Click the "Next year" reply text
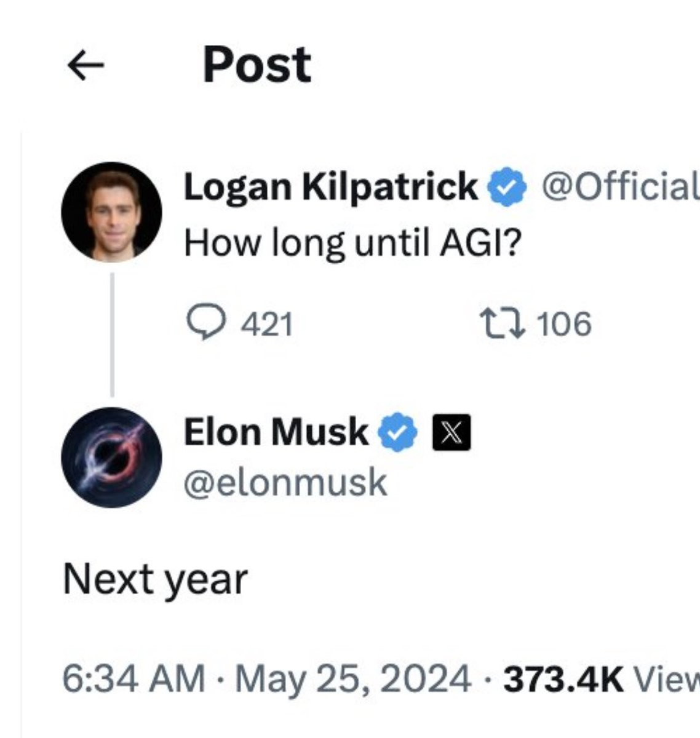The width and height of the screenshot is (700, 738). point(155,579)
